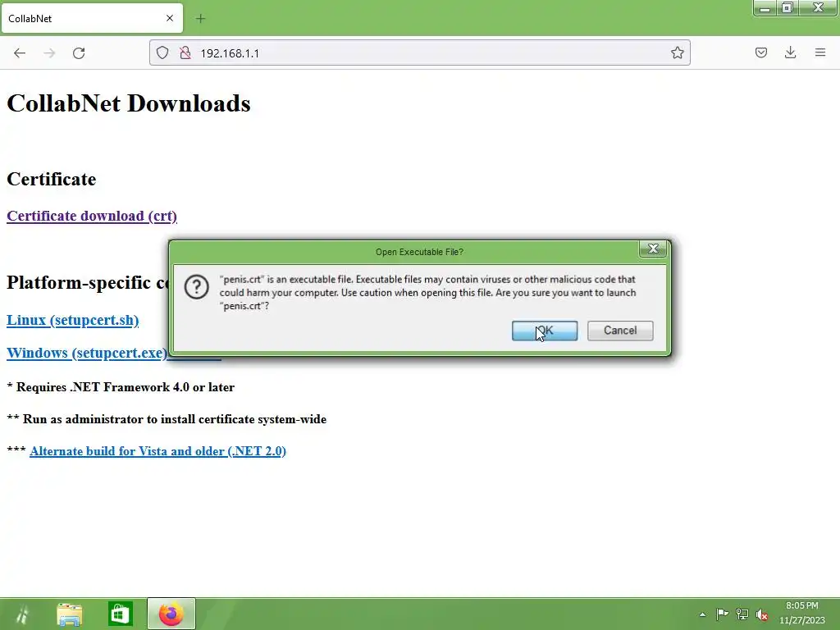The height and width of the screenshot is (630, 840).
Task: Open the Windows (setupcert.exe) link
Action: (x=87, y=353)
